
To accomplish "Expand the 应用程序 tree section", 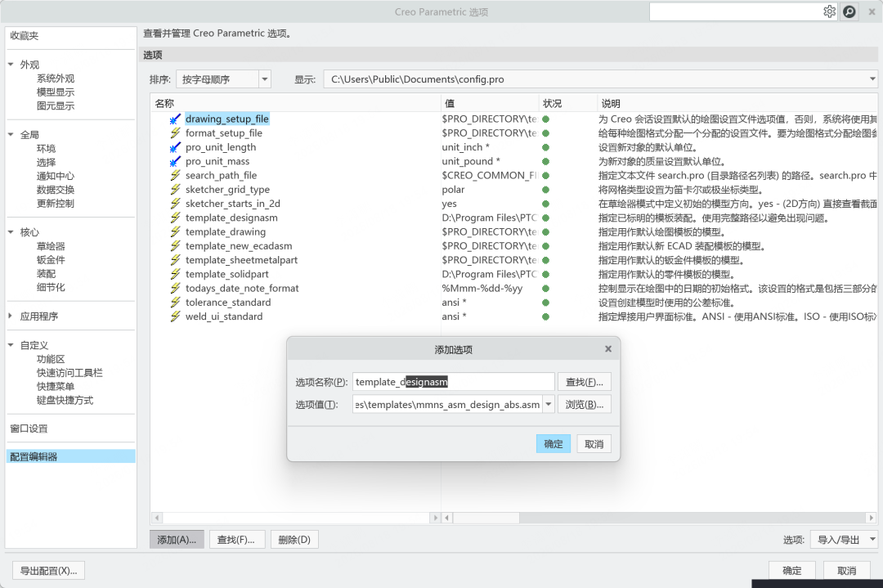I will click(11, 316).
